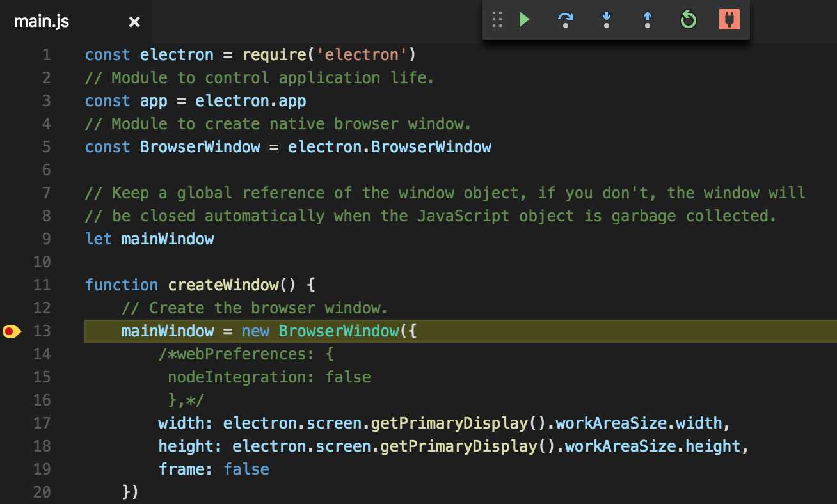
Task: Click the "new" keyword on highlighted line 13
Action: click(x=255, y=331)
